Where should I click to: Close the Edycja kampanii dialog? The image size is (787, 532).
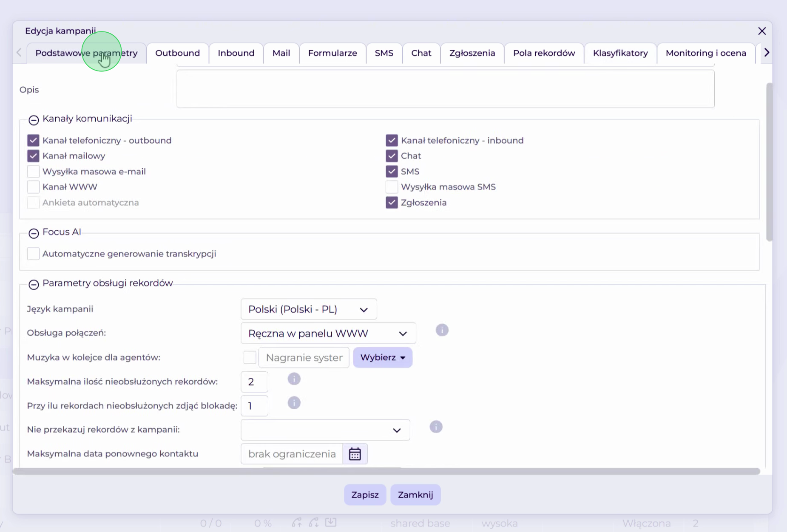coord(762,31)
